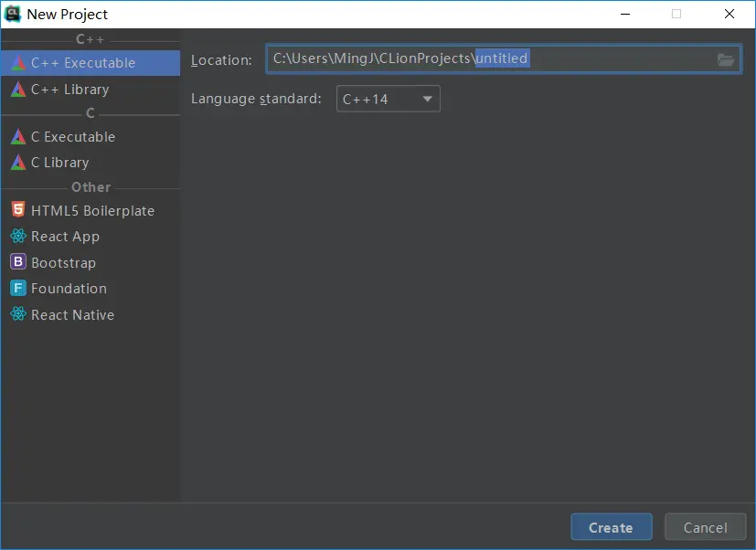Click the Create button
Image resolution: width=756 pixels, height=550 pixels.
coord(612,527)
